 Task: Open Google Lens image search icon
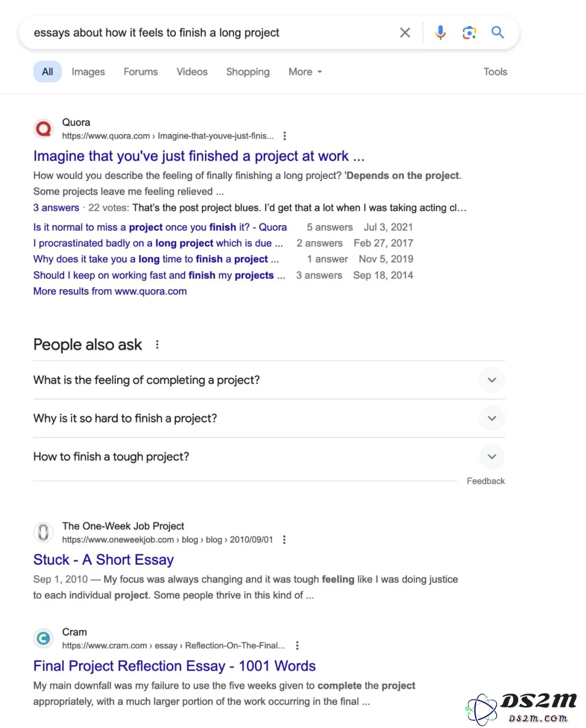click(469, 33)
